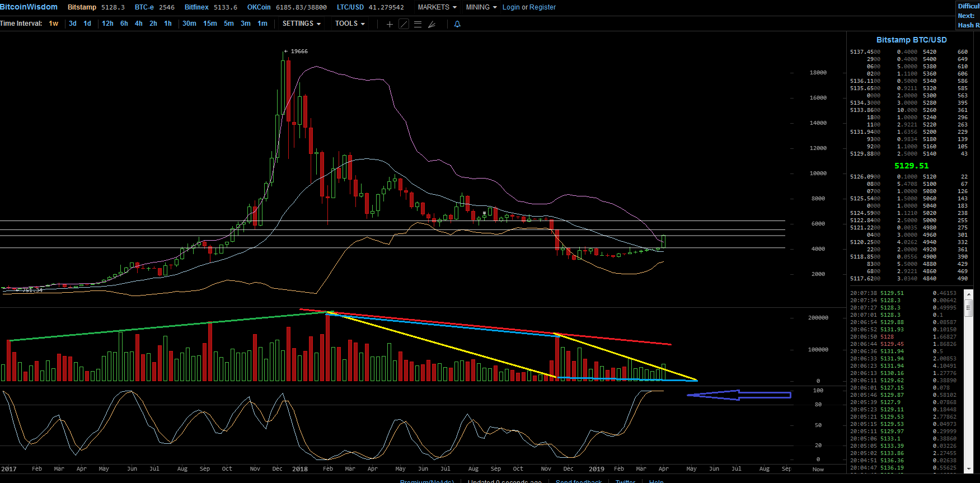Image resolution: width=980 pixels, height=483 pixels.
Task: Click bid price 5126.0900 in order book
Action: (865, 177)
